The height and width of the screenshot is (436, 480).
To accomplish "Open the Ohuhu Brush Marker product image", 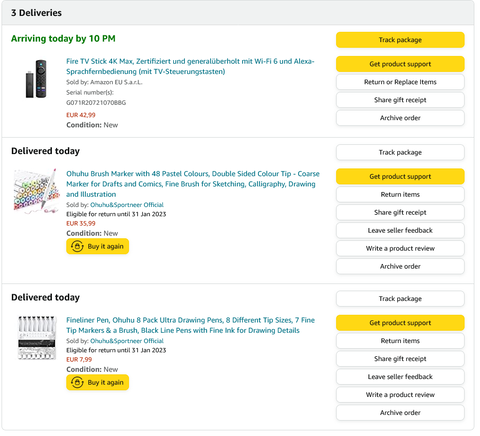I will 36,191.
